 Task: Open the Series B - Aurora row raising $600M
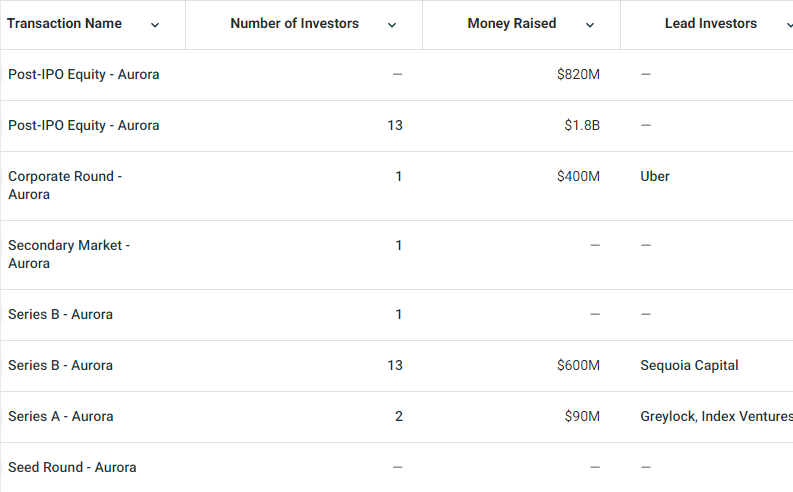tap(60, 366)
